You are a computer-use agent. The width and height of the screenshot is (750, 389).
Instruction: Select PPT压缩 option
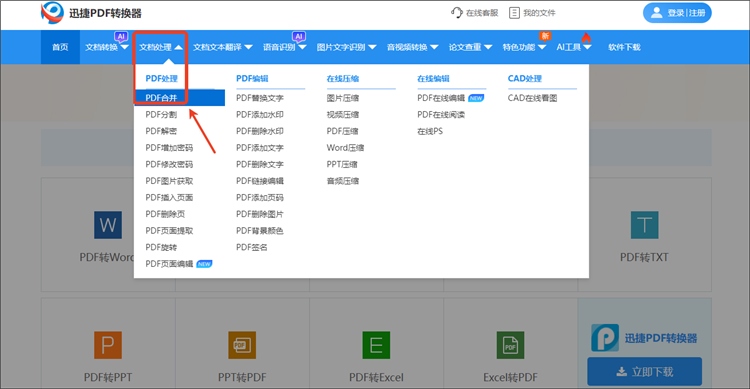coord(342,164)
